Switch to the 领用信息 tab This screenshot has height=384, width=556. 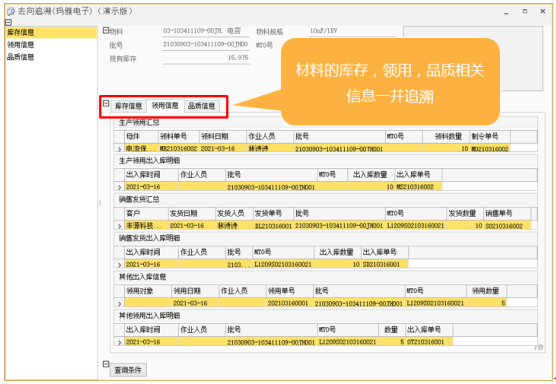click(165, 106)
